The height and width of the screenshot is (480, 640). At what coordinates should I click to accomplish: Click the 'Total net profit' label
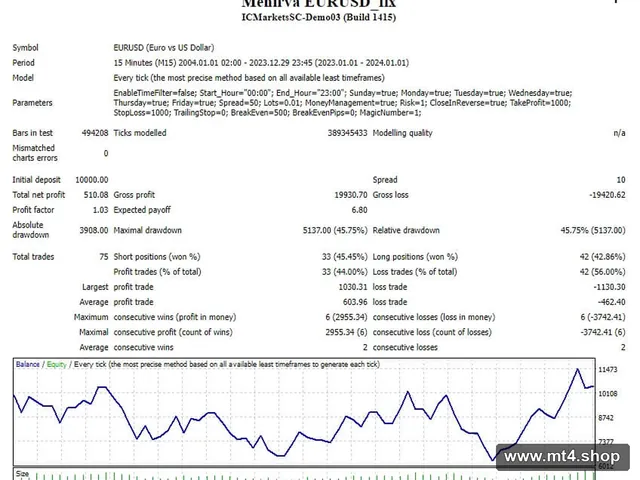[38, 195]
